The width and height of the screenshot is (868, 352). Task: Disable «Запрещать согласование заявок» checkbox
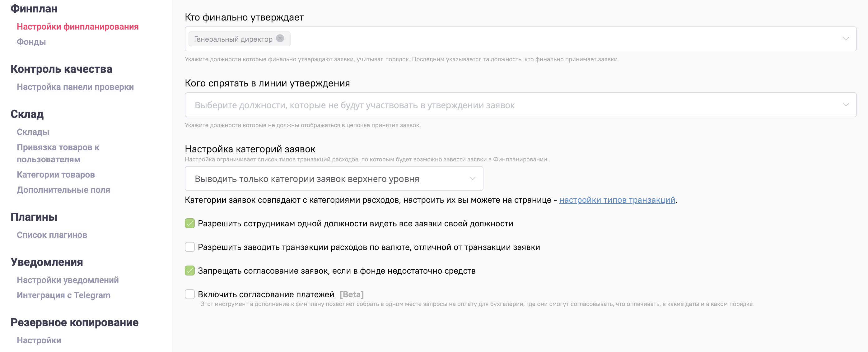coord(190,270)
